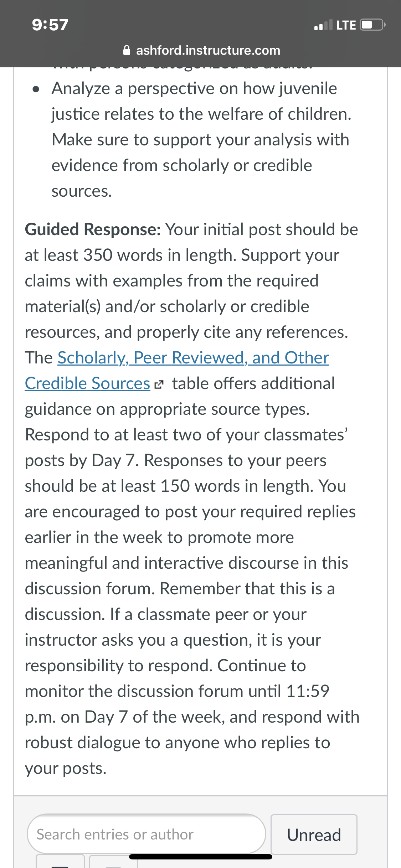Click the second partially visible button below search
Screen dimensions: 401x868
point(113,861)
